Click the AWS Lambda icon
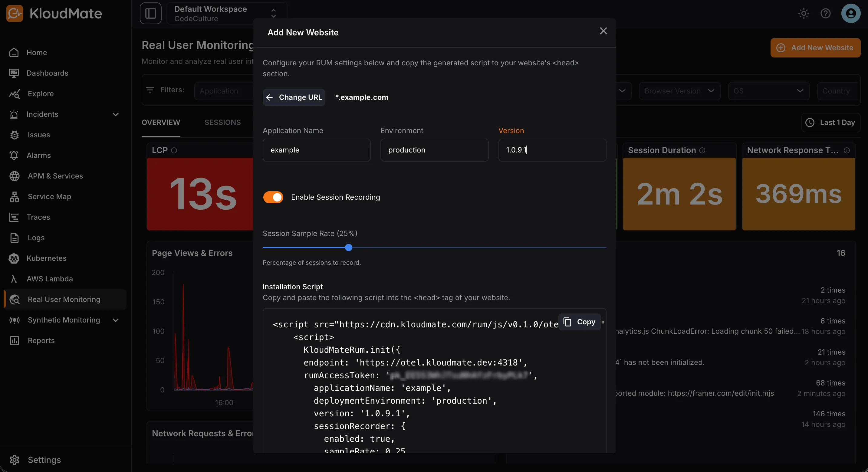This screenshot has width=868, height=472. point(14,279)
